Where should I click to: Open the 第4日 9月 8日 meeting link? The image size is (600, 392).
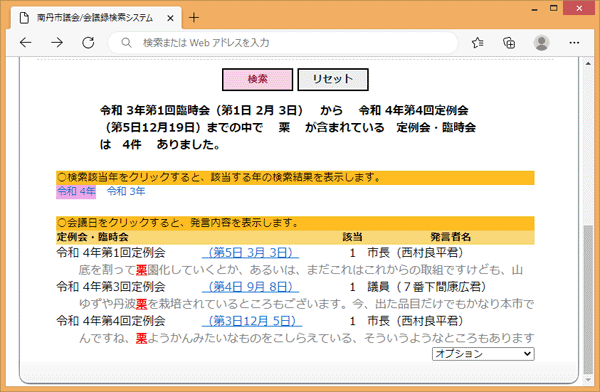click(251, 287)
